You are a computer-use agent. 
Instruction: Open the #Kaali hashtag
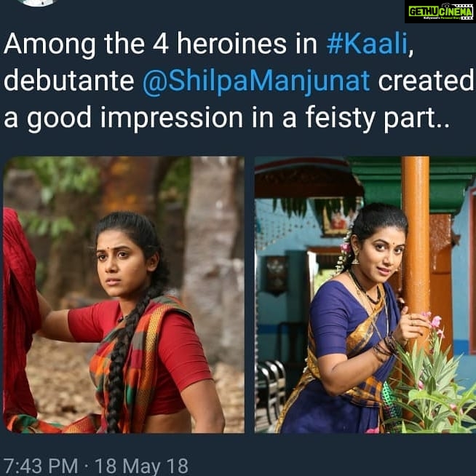pyautogui.click(x=367, y=44)
